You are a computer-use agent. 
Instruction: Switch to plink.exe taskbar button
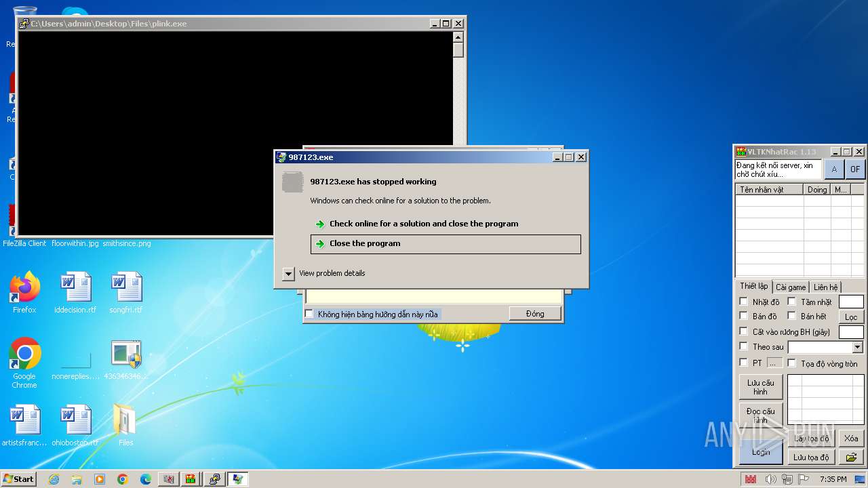coord(214,479)
